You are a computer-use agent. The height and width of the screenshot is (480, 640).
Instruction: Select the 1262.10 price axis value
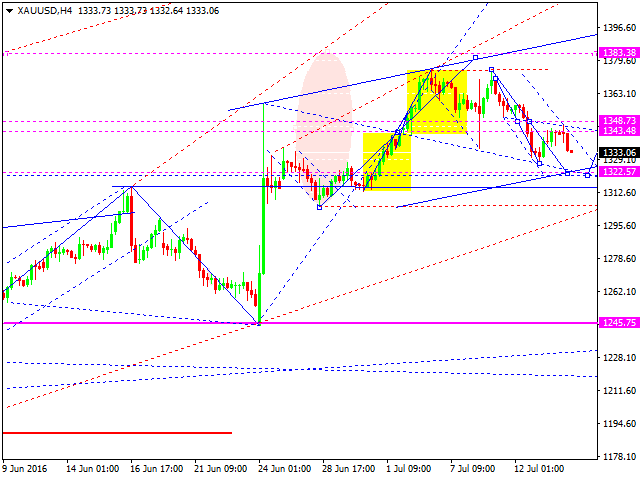tap(619, 291)
